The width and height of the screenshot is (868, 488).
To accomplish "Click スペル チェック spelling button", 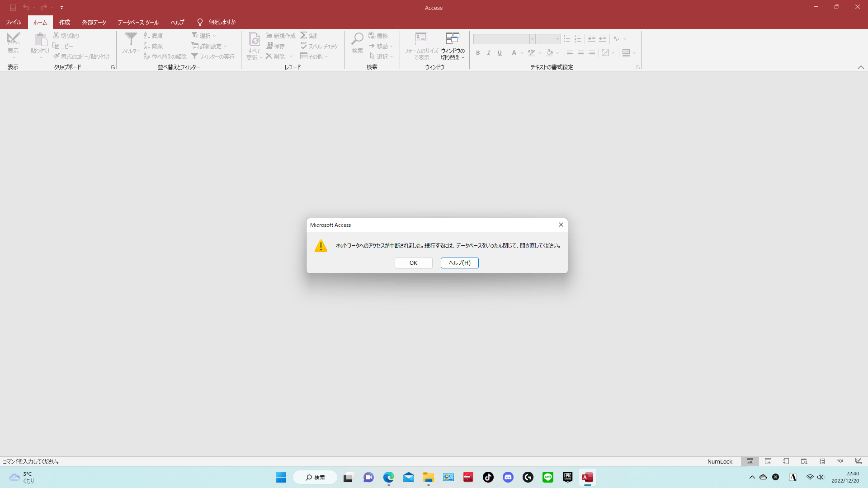I will 319,46.
